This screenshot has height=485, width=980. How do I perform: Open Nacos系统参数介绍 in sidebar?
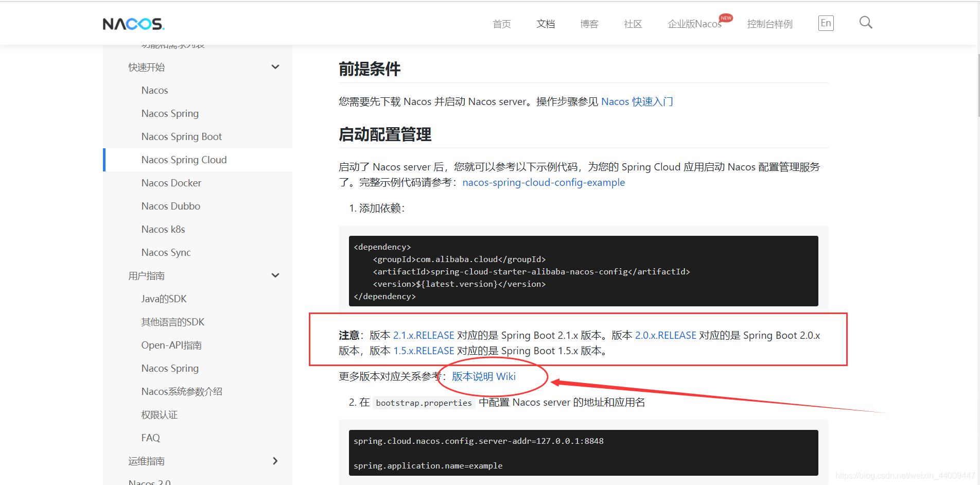[x=182, y=391]
